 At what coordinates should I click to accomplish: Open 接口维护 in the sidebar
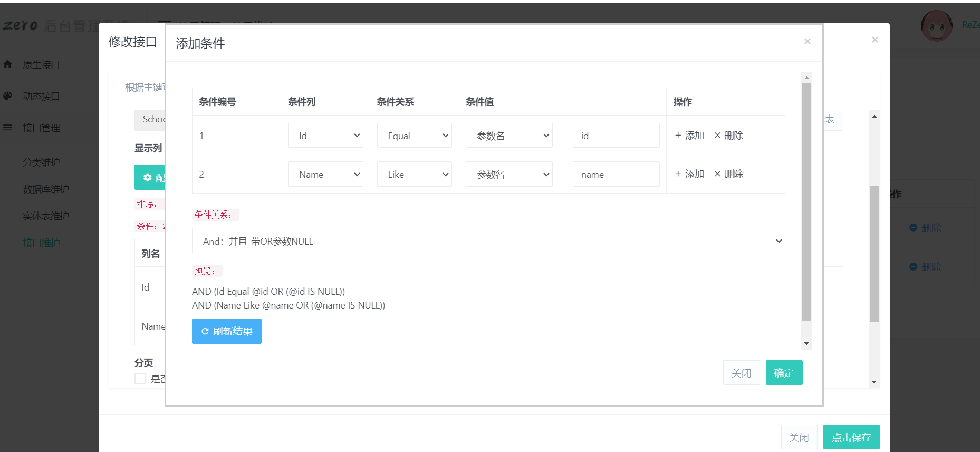(x=41, y=243)
